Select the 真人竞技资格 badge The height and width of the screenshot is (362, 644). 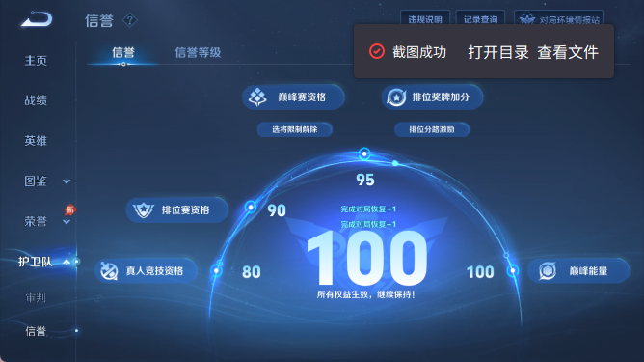(146, 270)
